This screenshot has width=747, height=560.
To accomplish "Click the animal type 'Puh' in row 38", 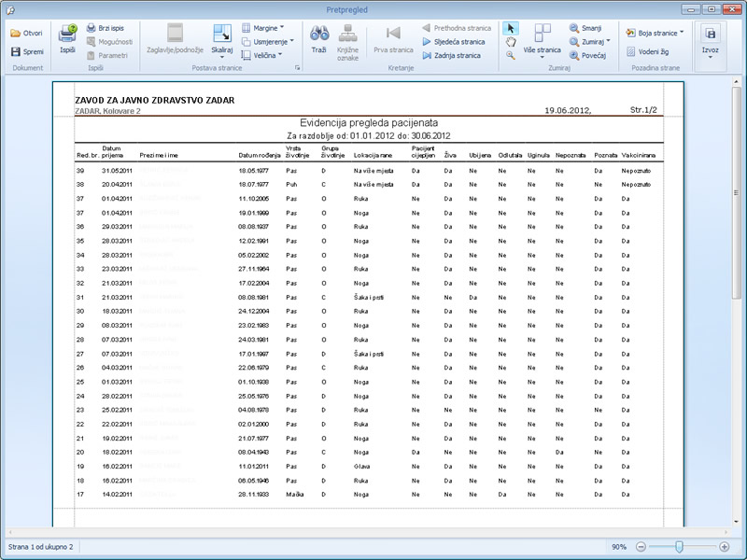I will 291,184.
